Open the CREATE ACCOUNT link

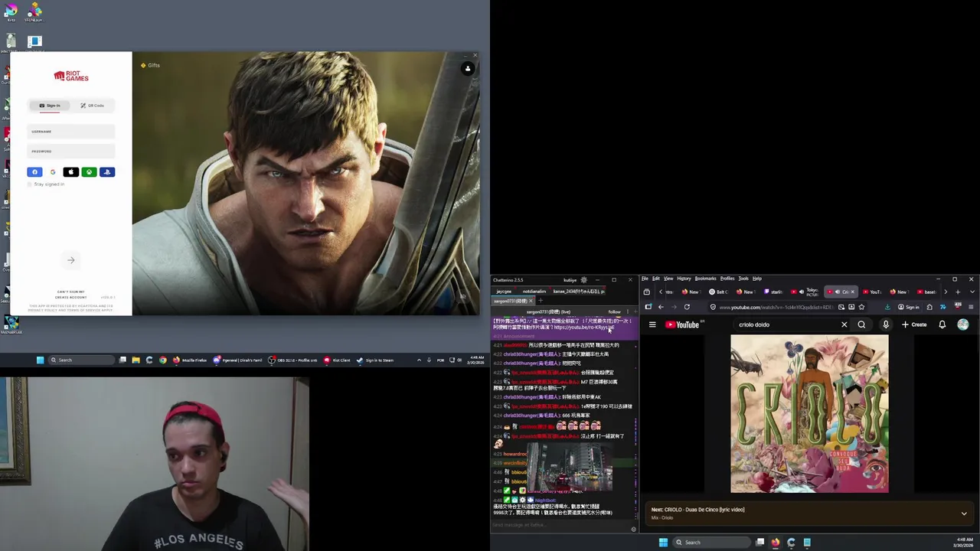[70, 297]
